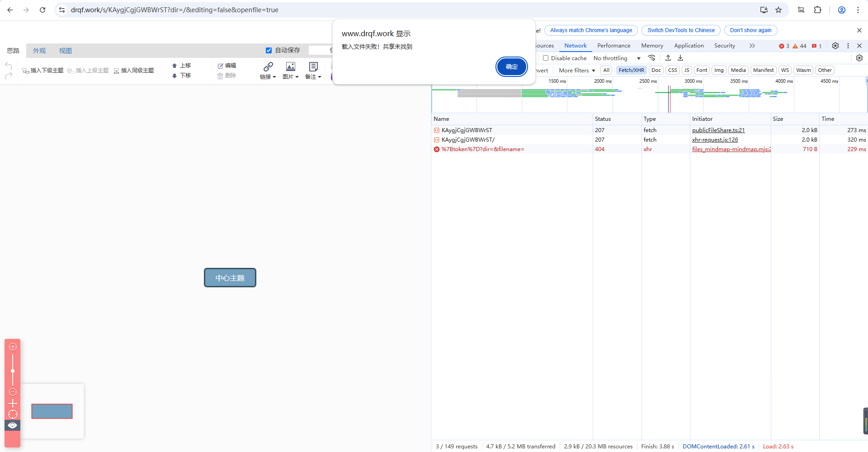Open the Network tab in DevTools
This screenshot has height=452, width=868.
(x=576, y=46)
